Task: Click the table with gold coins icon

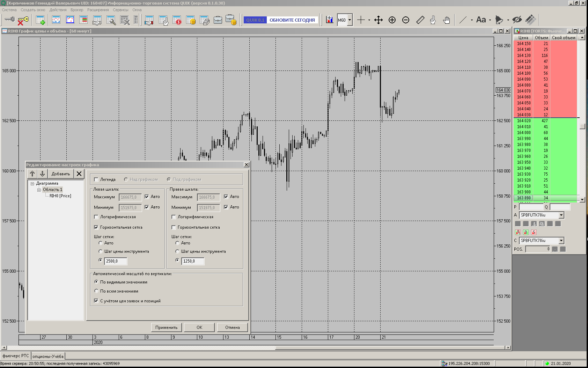Action: pyautogui.click(x=191, y=20)
